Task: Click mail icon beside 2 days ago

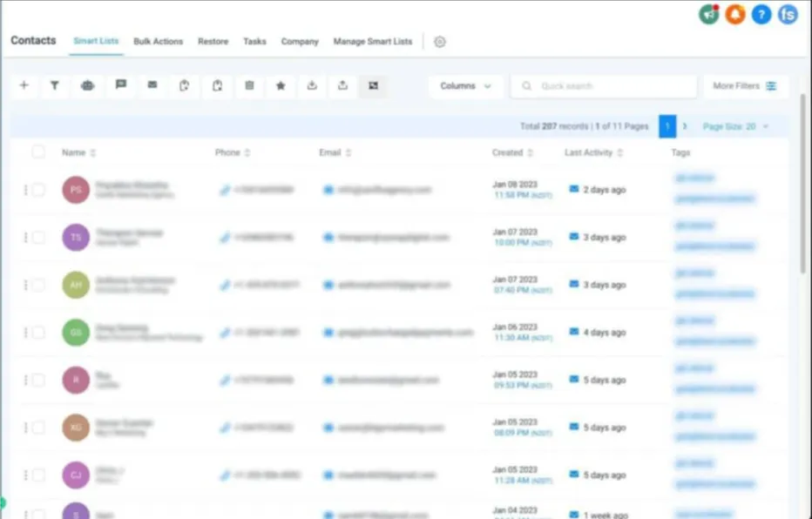Action: click(574, 189)
